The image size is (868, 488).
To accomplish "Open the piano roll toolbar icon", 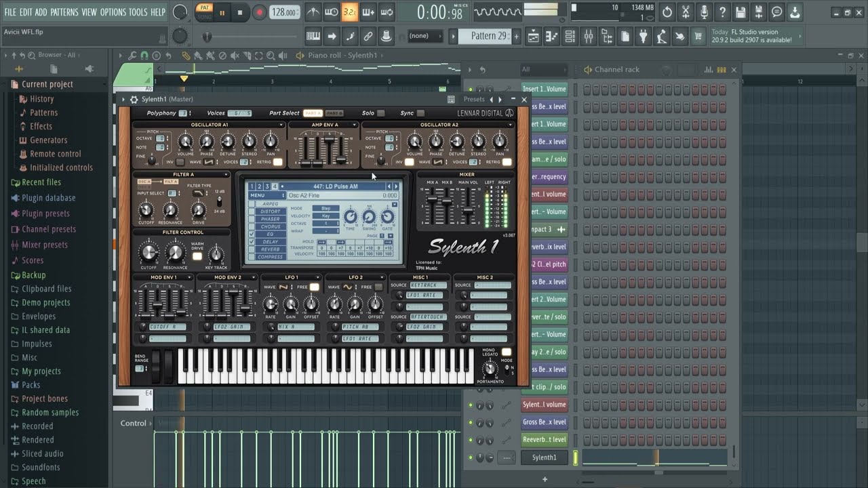I will coord(552,37).
